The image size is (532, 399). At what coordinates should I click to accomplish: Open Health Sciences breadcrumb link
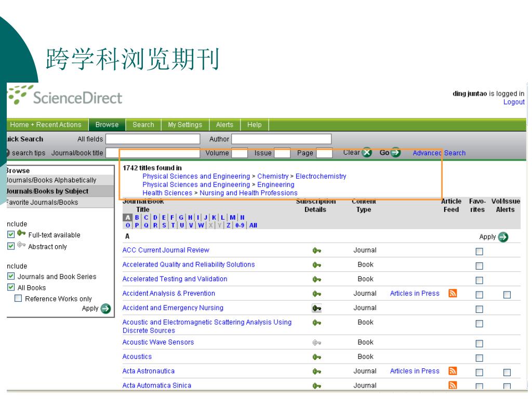click(167, 193)
